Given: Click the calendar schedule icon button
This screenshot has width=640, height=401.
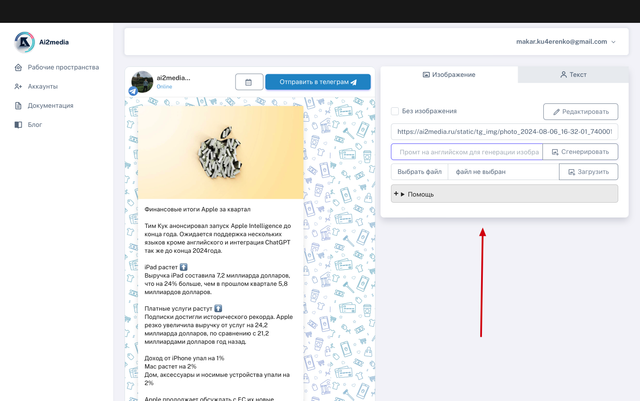Looking at the screenshot, I should point(248,82).
